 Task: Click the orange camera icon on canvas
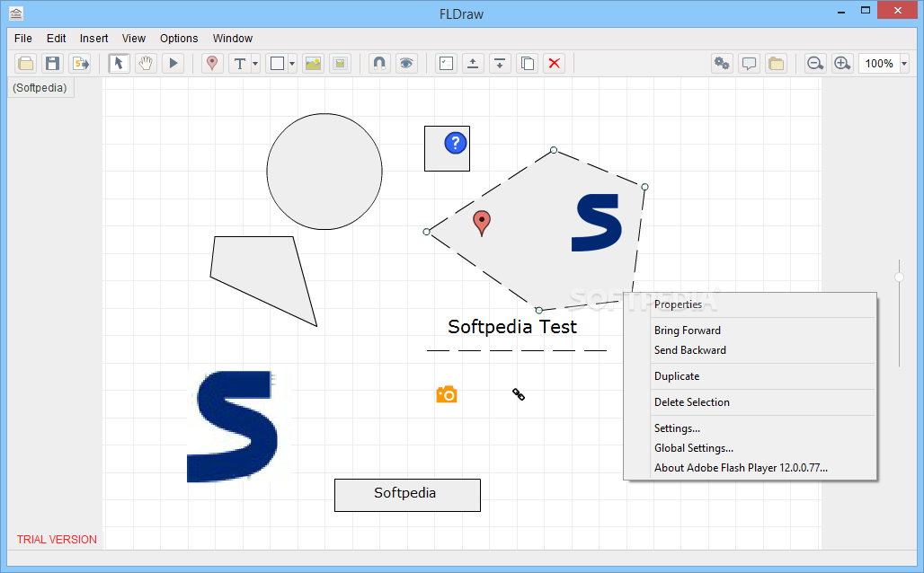pos(447,394)
